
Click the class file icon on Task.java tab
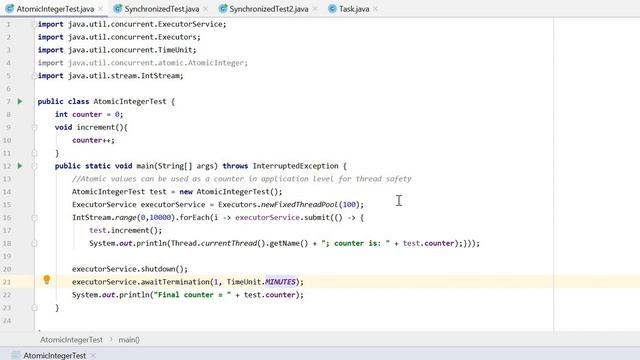pos(333,9)
